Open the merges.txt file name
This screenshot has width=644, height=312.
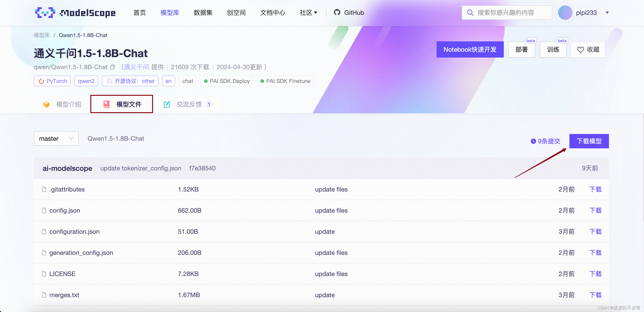(x=64, y=295)
